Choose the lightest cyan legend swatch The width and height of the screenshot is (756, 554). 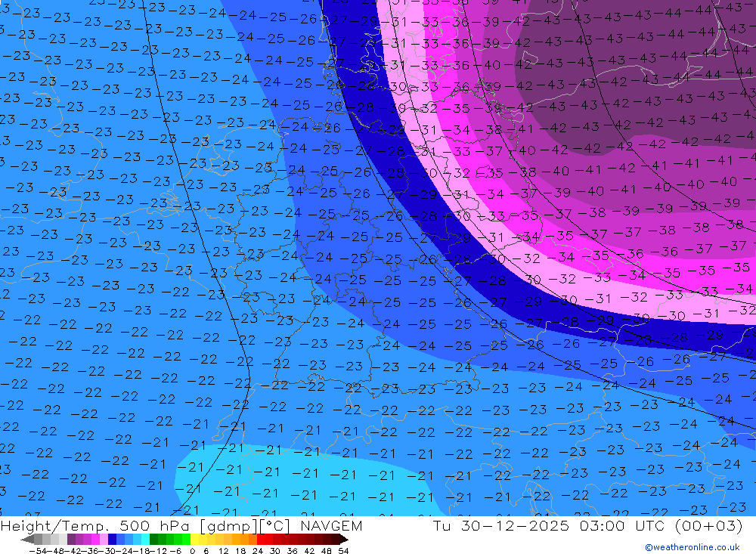(145, 539)
